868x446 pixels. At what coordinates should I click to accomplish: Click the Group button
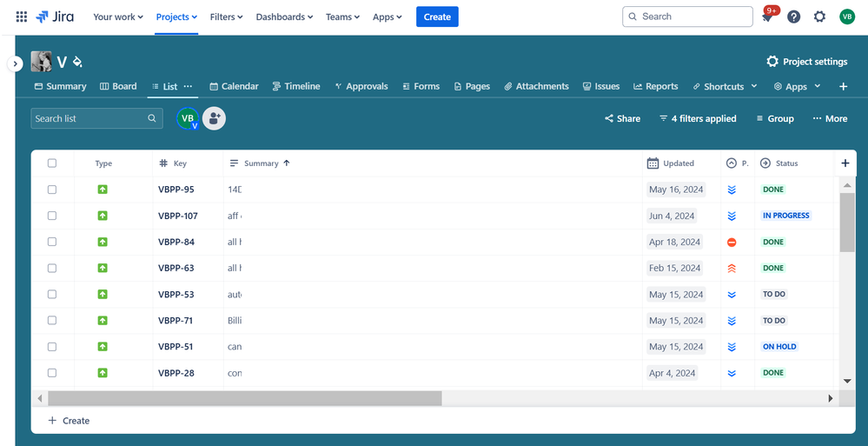775,118
